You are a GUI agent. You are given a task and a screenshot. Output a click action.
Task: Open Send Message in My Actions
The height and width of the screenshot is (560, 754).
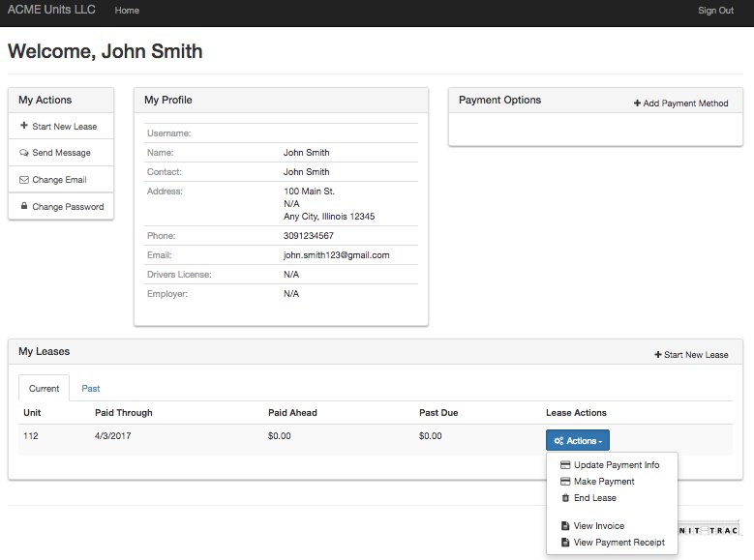click(x=61, y=153)
